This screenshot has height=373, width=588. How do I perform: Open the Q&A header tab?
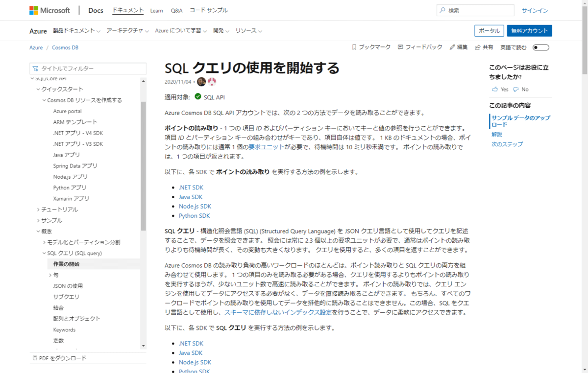(x=176, y=10)
